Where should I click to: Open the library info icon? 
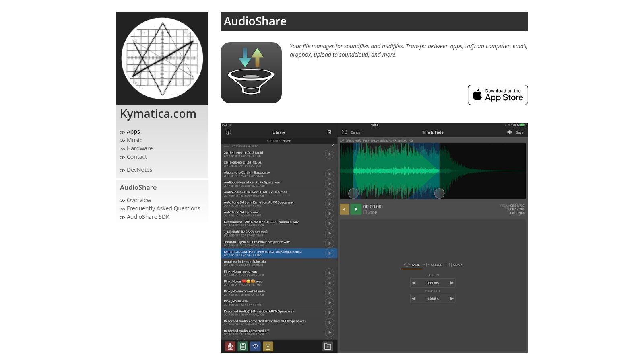click(x=228, y=132)
